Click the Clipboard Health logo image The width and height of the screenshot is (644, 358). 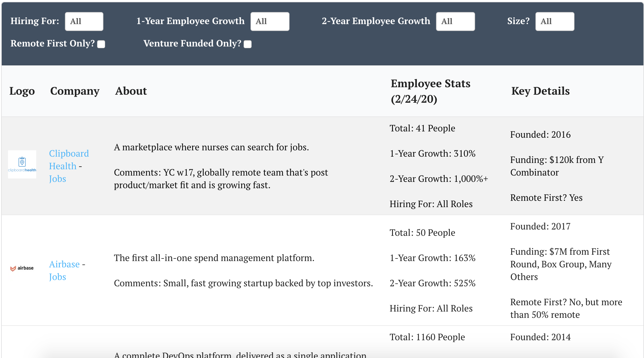[x=22, y=164]
